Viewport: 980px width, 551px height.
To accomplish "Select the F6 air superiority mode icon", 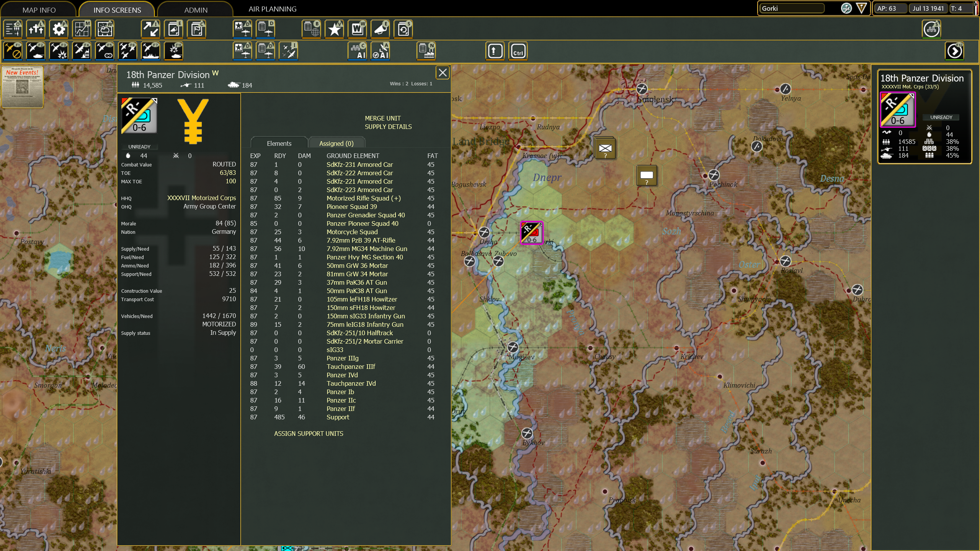I will pyautogui.click(x=128, y=51).
